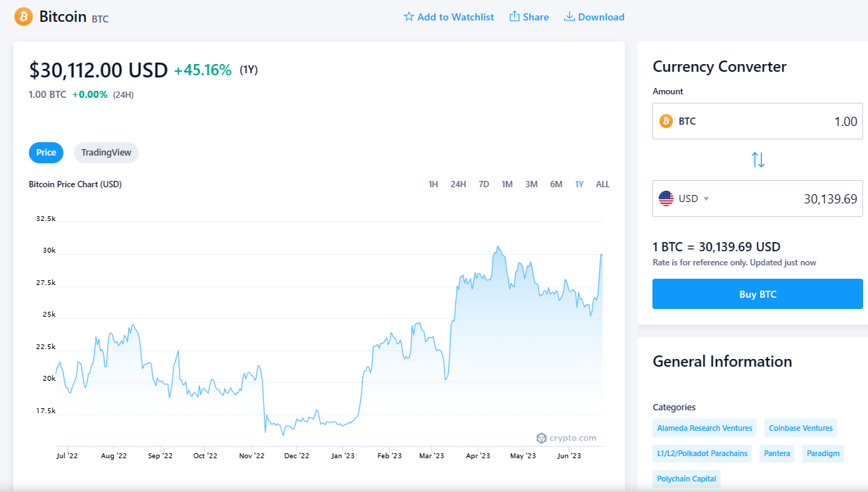Click the Download arrow icon
The height and width of the screenshot is (492, 868).
click(x=569, y=17)
